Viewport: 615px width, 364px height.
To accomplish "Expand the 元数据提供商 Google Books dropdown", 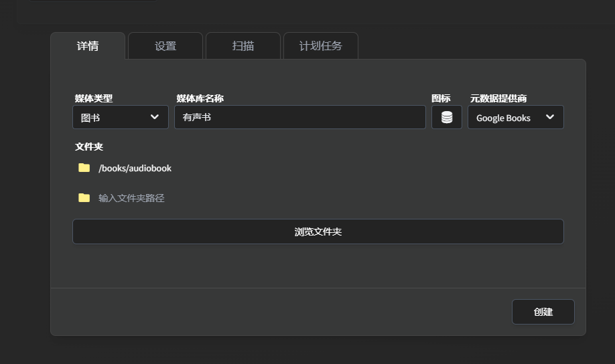I will tap(515, 117).
